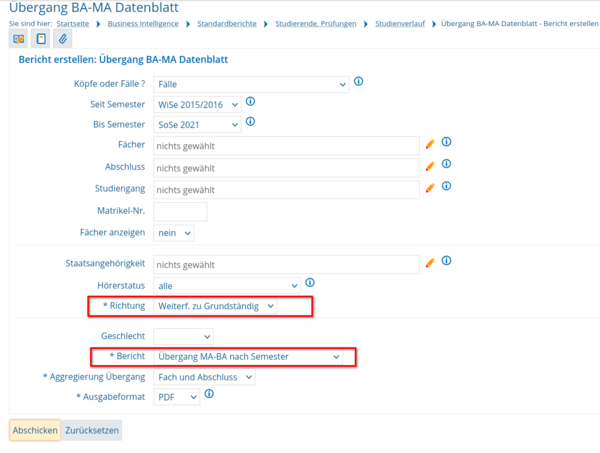Open Ausgabeformat dropdown
The image size is (600, 453).
coord(176,397)
